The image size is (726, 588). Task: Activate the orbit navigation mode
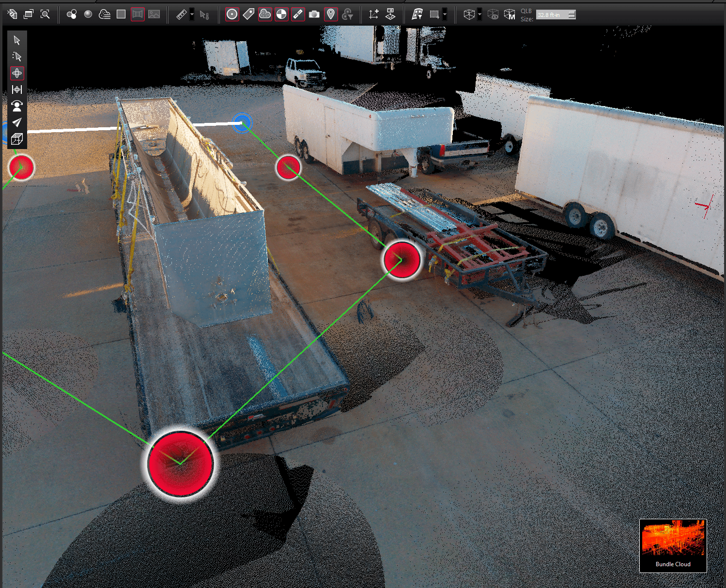tap(17, 73)
